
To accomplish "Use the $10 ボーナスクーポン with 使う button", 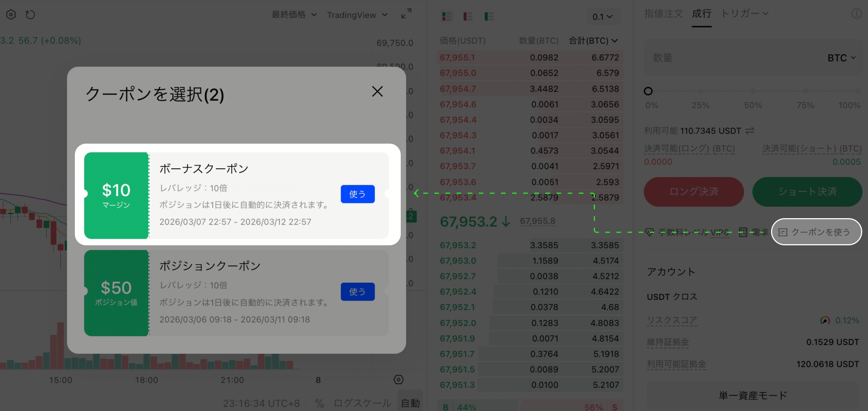I will pyautogui.click(x=357, y=194).
